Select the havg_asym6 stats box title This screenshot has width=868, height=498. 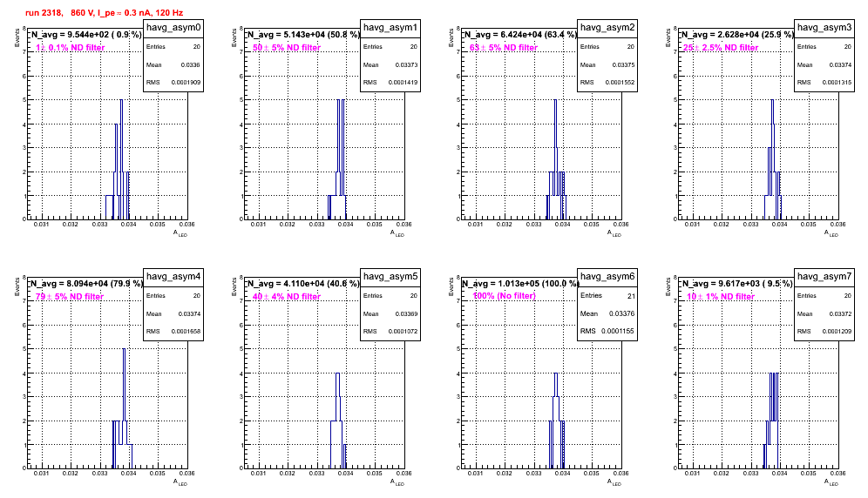tap(607, 277)
